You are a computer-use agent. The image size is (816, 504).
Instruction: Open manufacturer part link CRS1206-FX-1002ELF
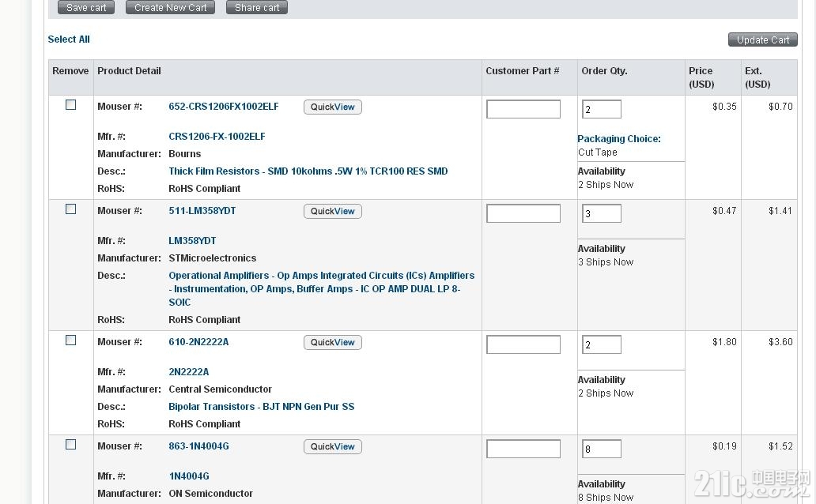(x=217, y=137)
